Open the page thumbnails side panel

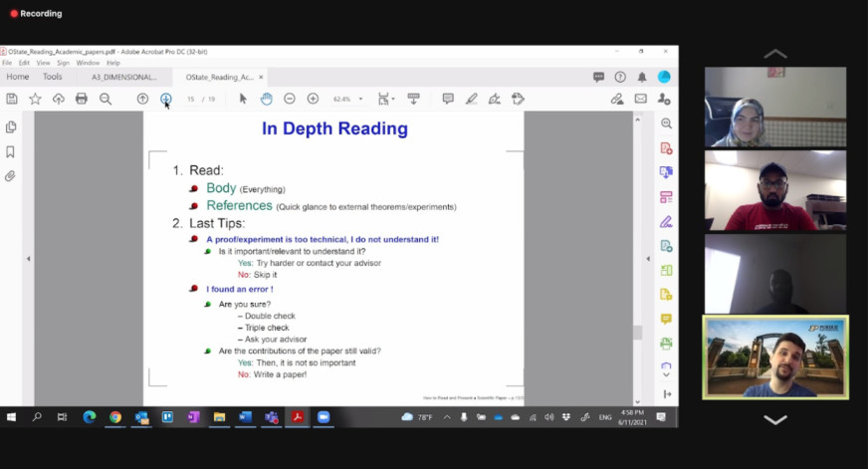point(11,127)
